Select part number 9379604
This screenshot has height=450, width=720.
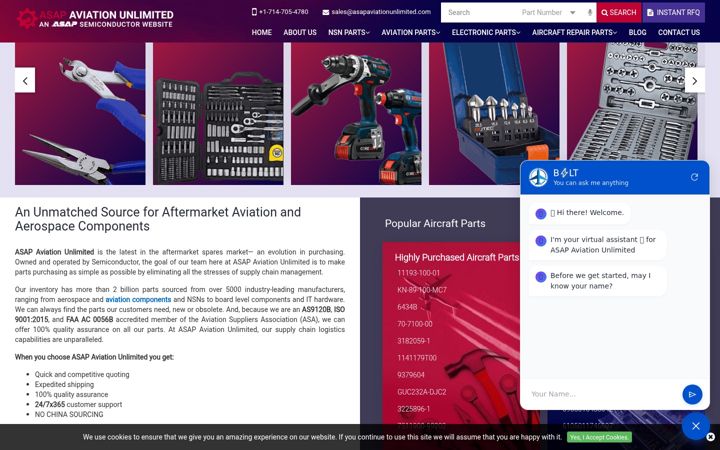coord(411,375)
